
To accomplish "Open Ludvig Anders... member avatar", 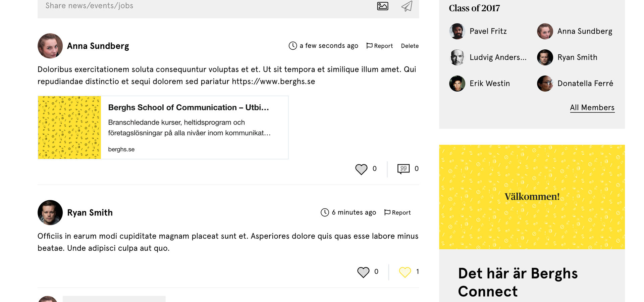I will [x=457, y=57].
